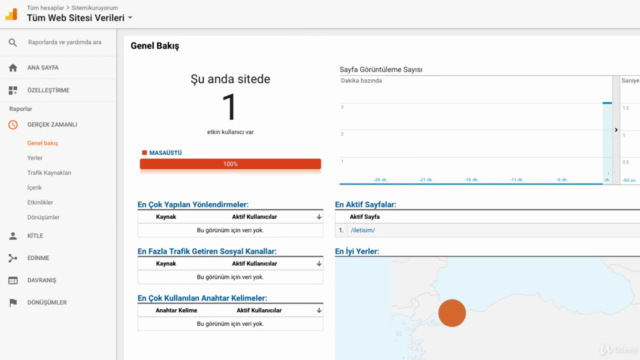Click the 100% desktop progress bar

tap(230, 164)
